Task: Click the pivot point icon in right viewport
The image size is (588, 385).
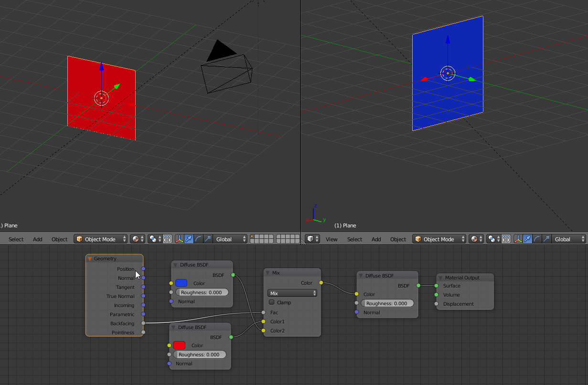Action: coord(492,239)
